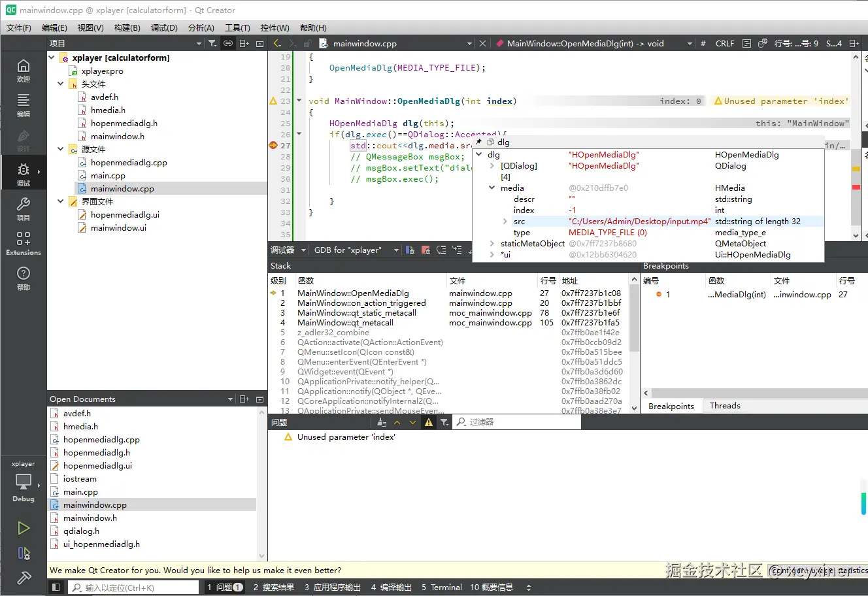Viewport: 868px width, 596px height.
Task: Open the Help (帮助) mode
Action: tap(24, 278)
